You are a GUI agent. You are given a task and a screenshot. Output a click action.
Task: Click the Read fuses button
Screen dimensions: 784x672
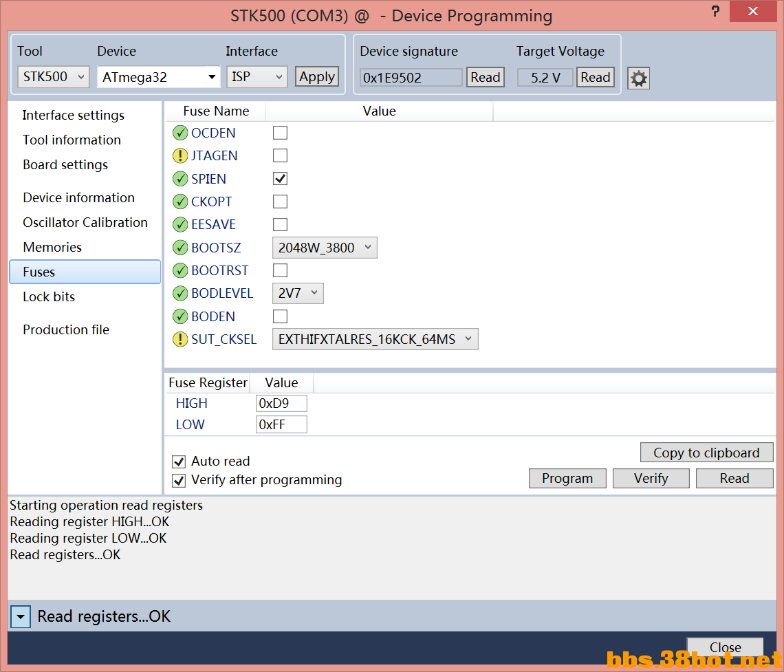734,479
